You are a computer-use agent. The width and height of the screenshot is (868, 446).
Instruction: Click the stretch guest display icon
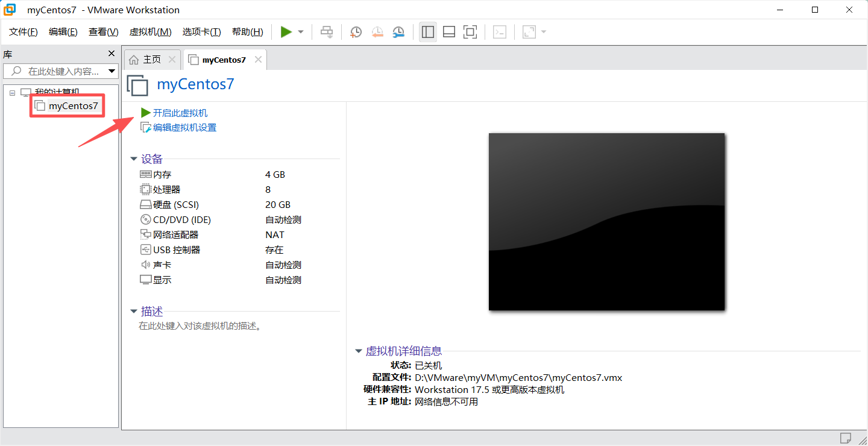point(529,32)
